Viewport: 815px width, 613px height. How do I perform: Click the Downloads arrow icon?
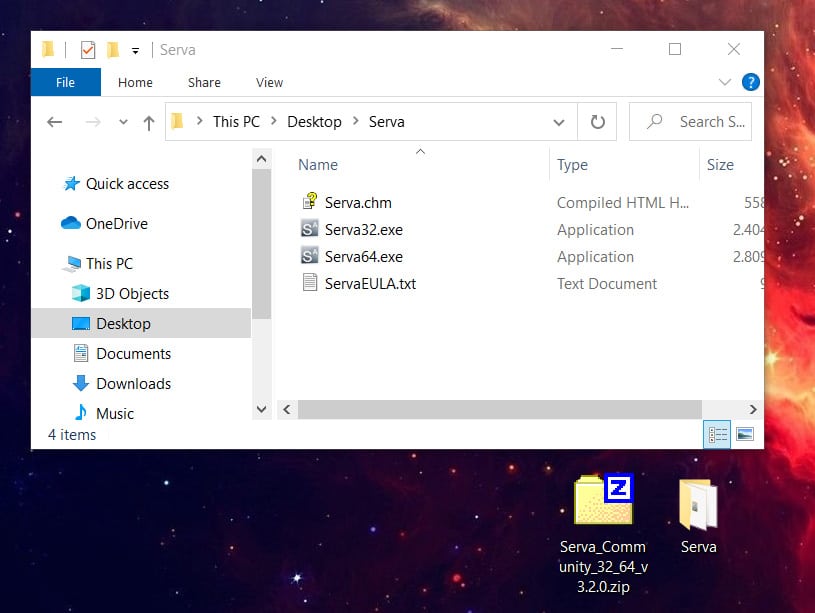pos(81,383)
